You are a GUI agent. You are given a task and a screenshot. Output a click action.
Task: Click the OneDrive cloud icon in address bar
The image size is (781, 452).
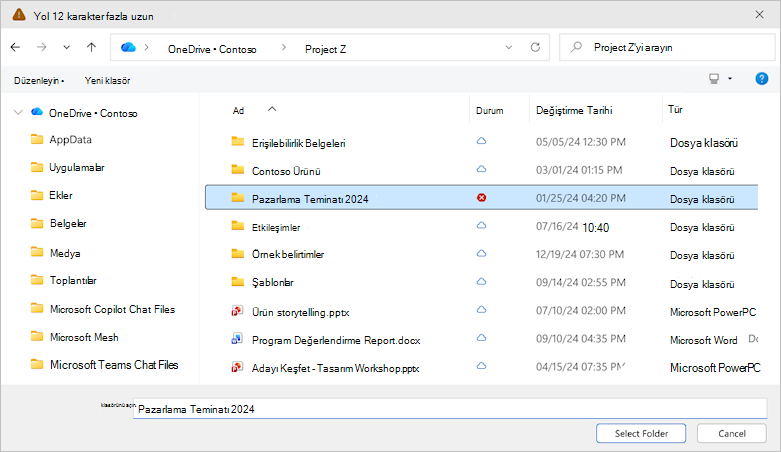128,47
